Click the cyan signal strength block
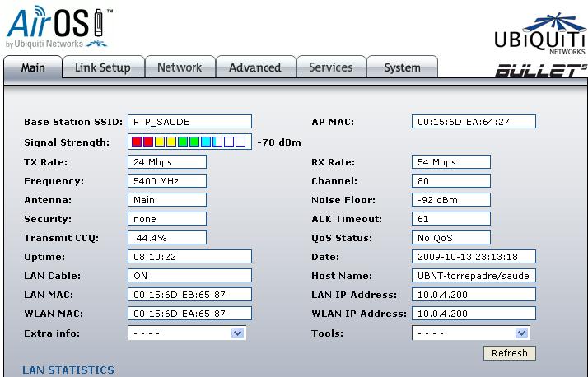 tap(206, 142)
